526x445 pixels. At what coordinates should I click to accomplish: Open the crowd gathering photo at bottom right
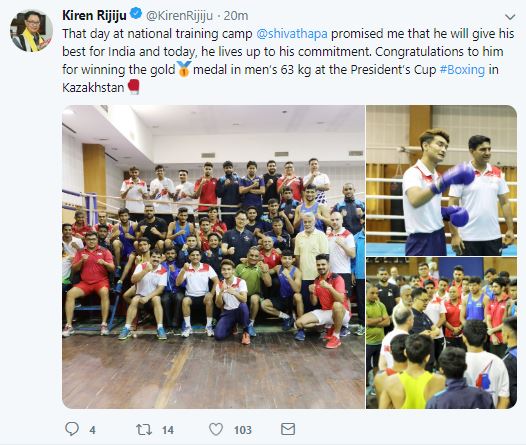[x=441, y=333]
